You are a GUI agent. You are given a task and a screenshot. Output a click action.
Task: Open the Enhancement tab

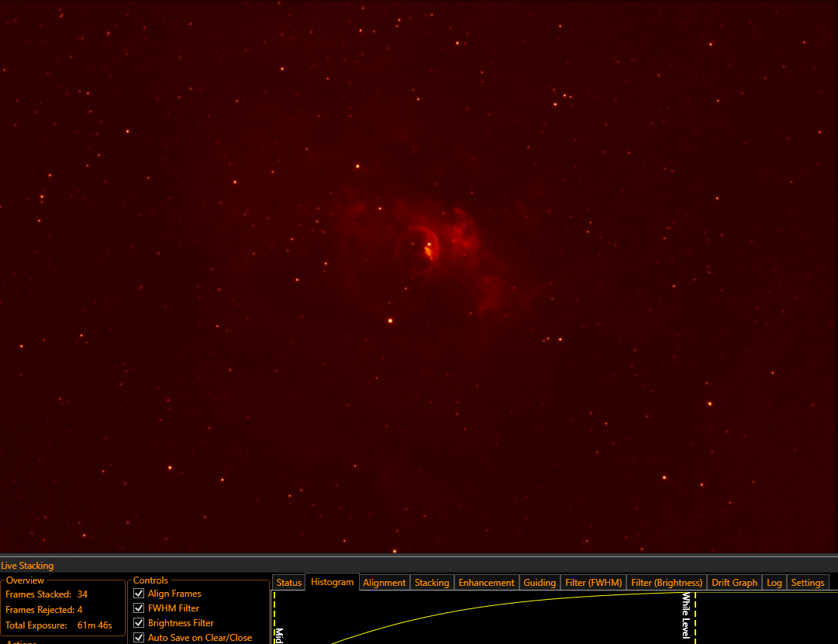(x=486, y=583)
